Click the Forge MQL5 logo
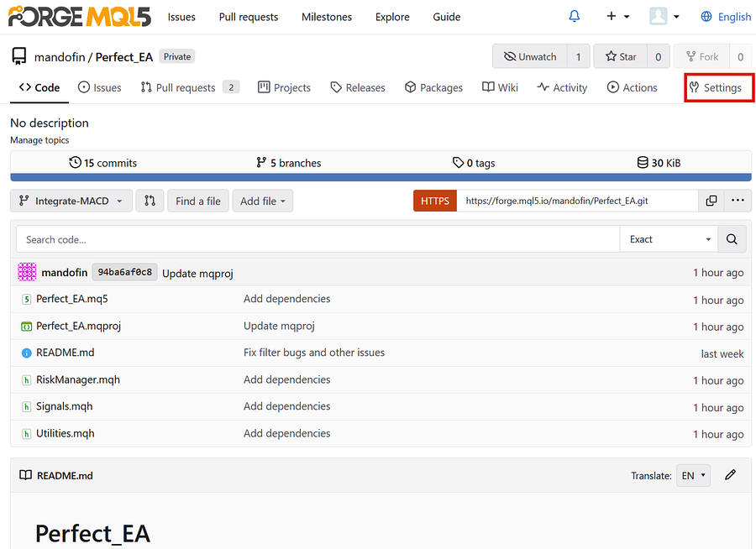 (x=80, y=17)
